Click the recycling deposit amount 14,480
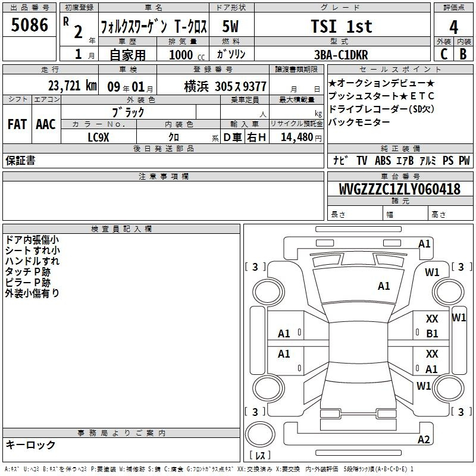The width and height of the screenshot is (476, 476). point(296,137)
